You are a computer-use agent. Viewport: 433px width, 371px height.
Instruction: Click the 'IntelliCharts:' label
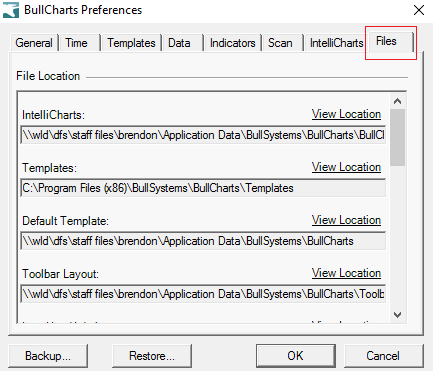54,115
